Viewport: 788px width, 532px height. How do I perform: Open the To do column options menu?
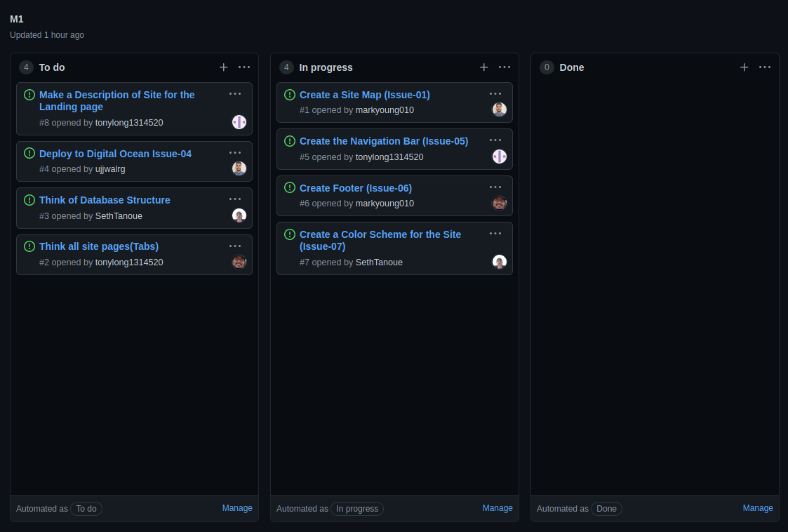pos(244,67)
